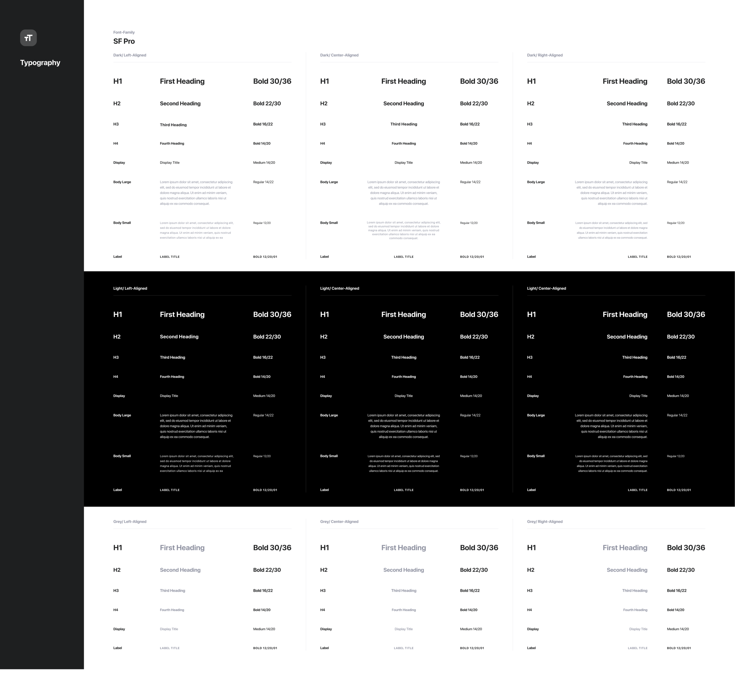Select Third Heading in Dark/ Left-Aligned section
The image size is (735, 700).
173,125
